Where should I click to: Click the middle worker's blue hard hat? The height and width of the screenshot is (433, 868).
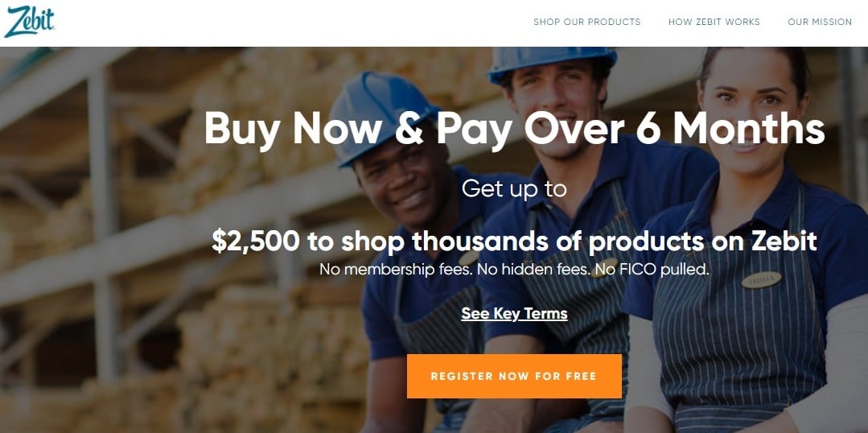click(x=551, y=62)
